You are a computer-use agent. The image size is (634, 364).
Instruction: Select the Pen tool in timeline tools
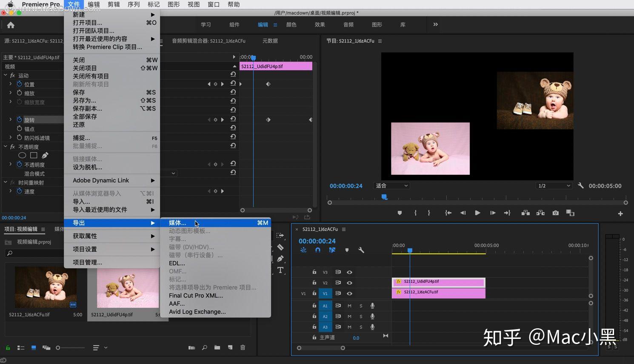280,259
